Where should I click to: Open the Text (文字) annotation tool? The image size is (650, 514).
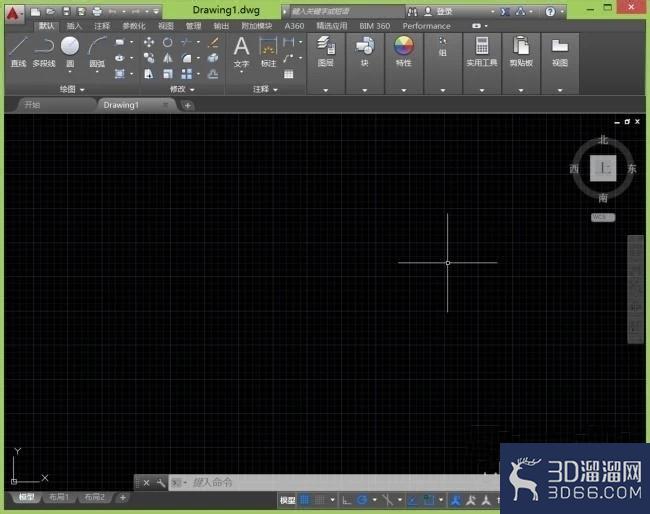tap(241, 53)
